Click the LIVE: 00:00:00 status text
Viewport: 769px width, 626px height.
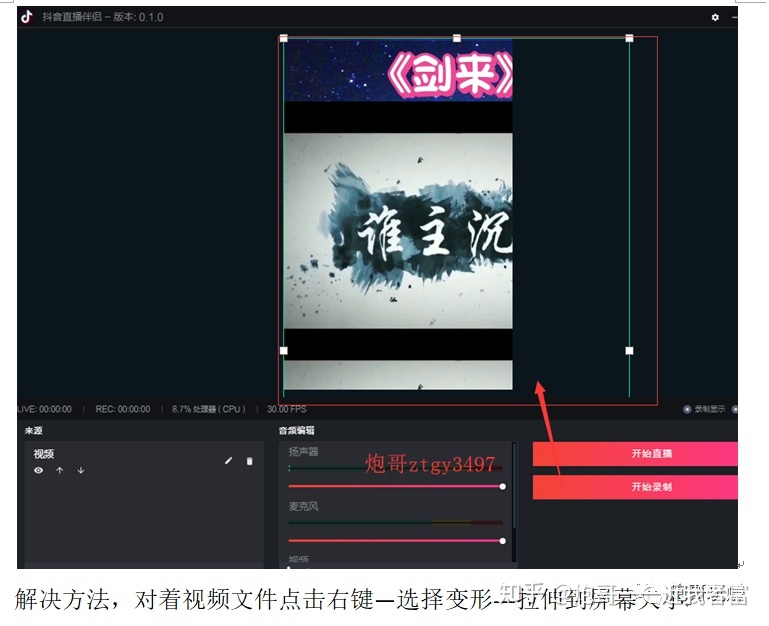click(45, 409)
